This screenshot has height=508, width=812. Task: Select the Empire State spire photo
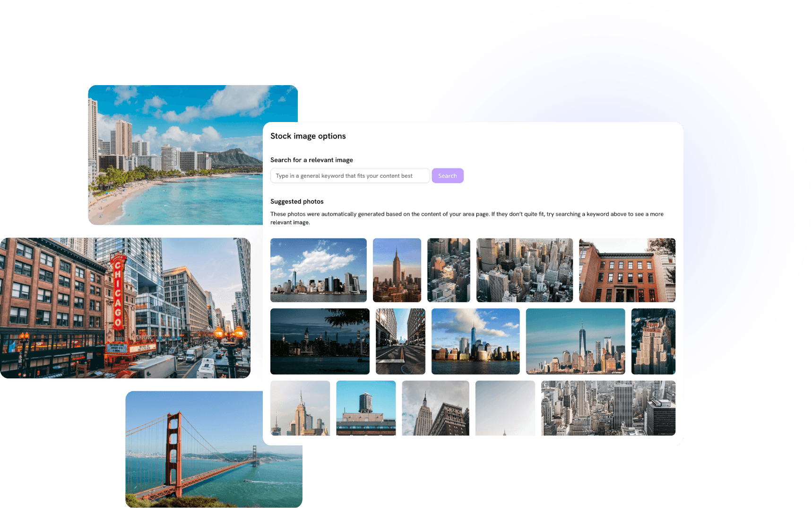click(x=300, y=408)
